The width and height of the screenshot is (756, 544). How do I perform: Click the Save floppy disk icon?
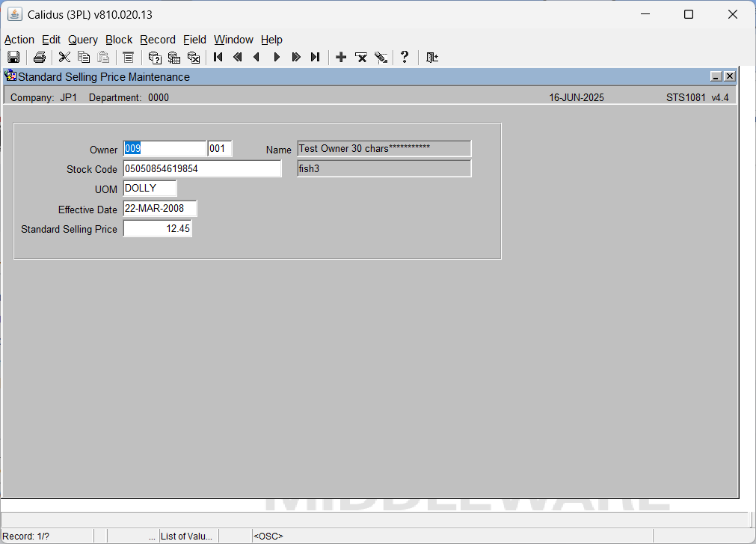(x=13, y=58)
